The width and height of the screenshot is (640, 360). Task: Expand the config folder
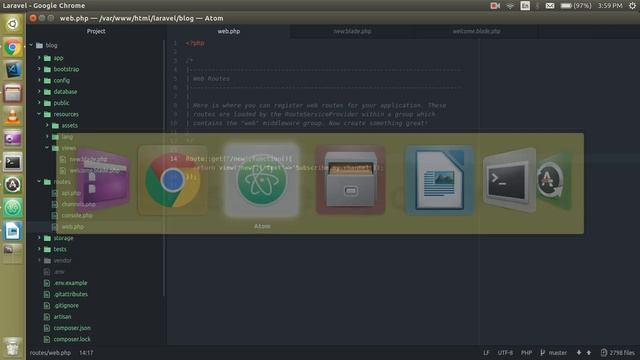tap(39, 80)
